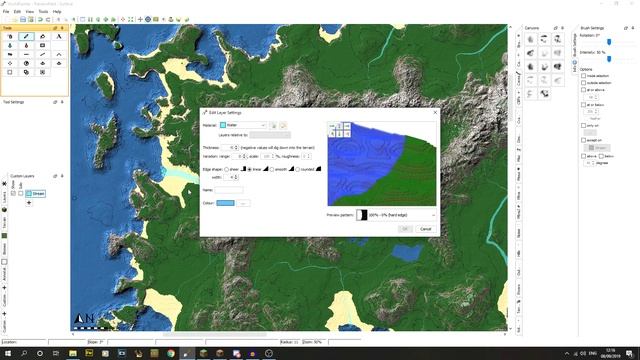Click Cancel in Edit Layer Settings dialog

pos(425,229)
